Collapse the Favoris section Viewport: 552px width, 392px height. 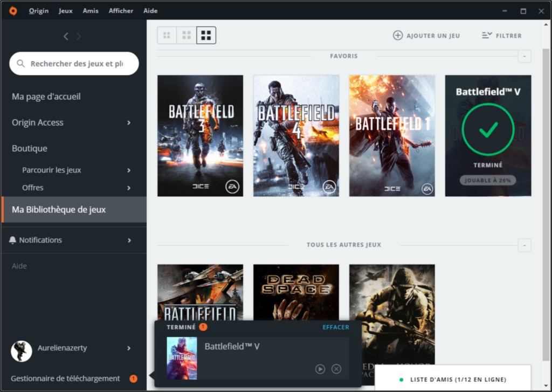pyautogui.click(x=525, y=57)
